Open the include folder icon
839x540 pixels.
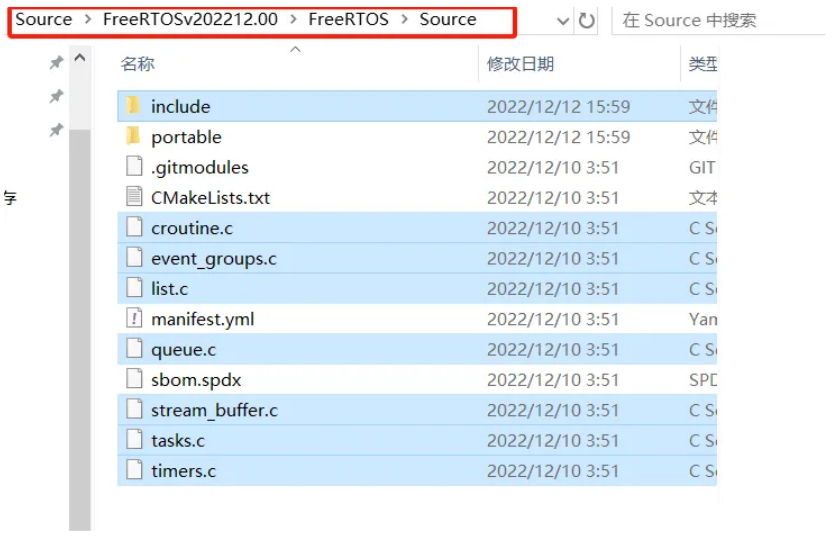click(x=133, y=105)
